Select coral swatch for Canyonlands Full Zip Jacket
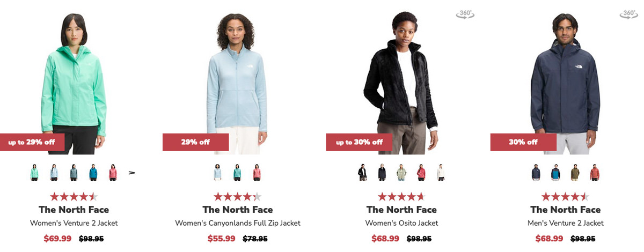Viewport: 644px width, 252px height. pyautogui.click(x=257, y=173)
